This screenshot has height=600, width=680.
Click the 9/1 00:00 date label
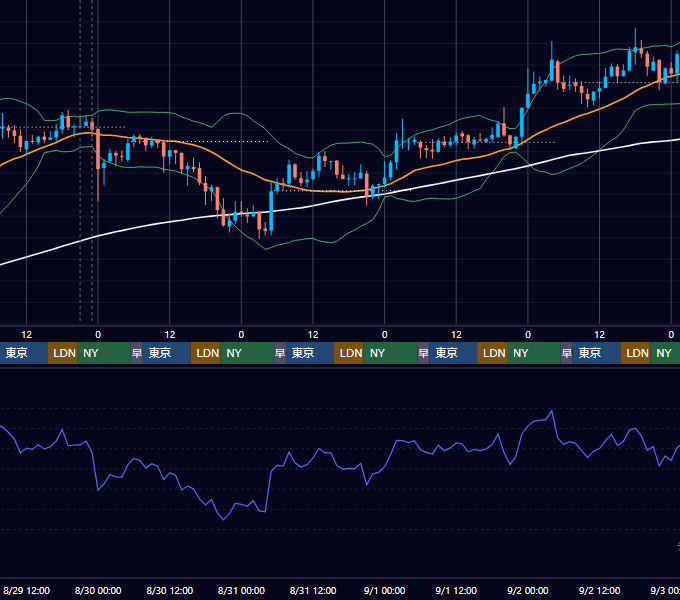coord(384,590)
